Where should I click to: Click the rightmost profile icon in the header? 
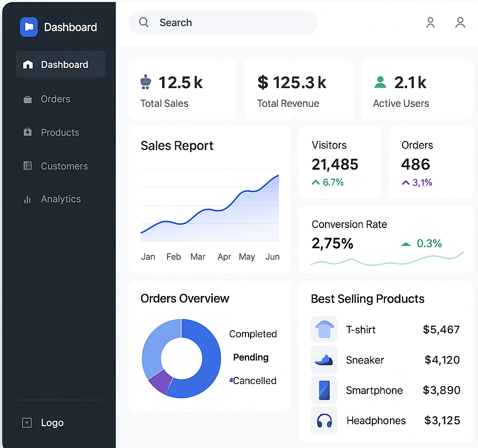[460, 23]
